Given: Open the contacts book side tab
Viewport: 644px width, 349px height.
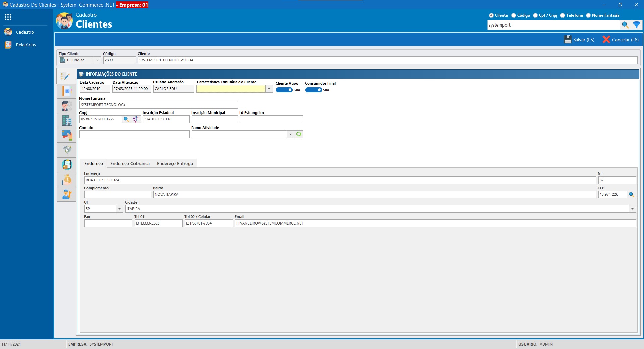Looking at the screenshot, I should tap(67, 91).
